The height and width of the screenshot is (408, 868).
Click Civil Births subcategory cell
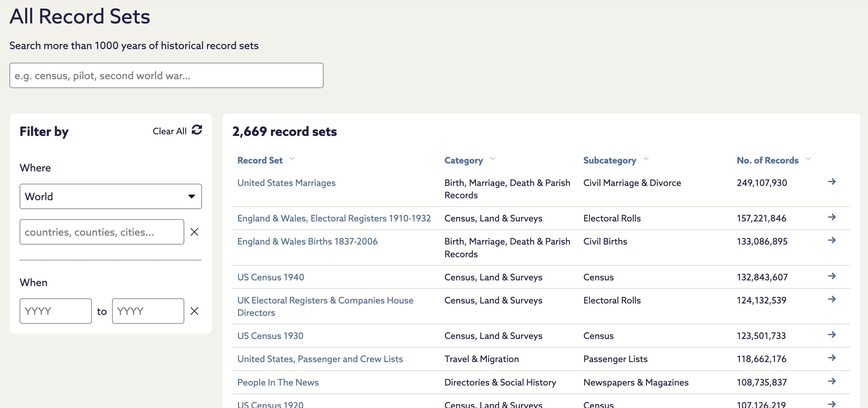[x=605, y=241]
